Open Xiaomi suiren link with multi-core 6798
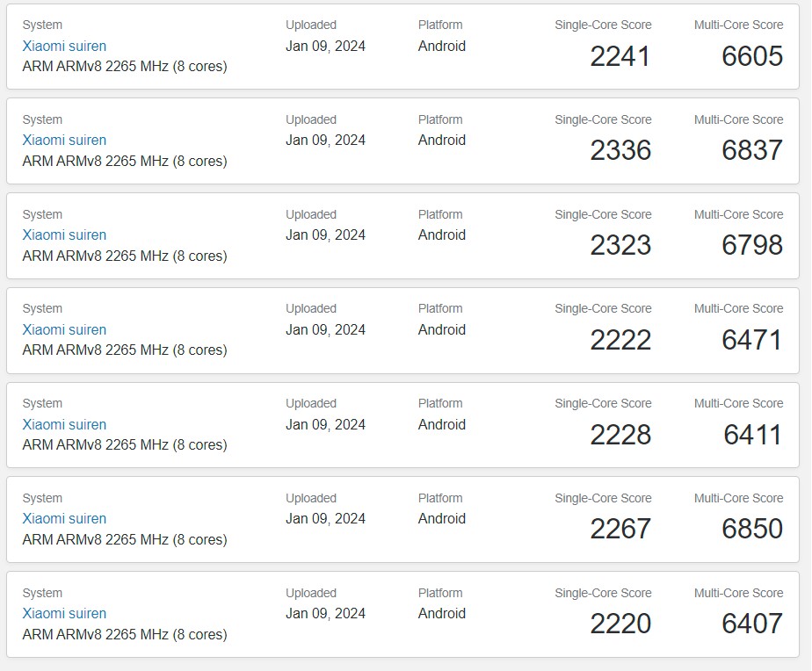812x671 pixels. click(64, 234)
